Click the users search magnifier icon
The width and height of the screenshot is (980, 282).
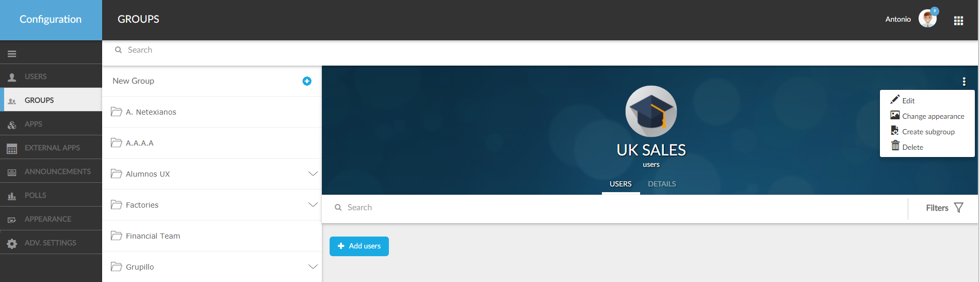338,208
